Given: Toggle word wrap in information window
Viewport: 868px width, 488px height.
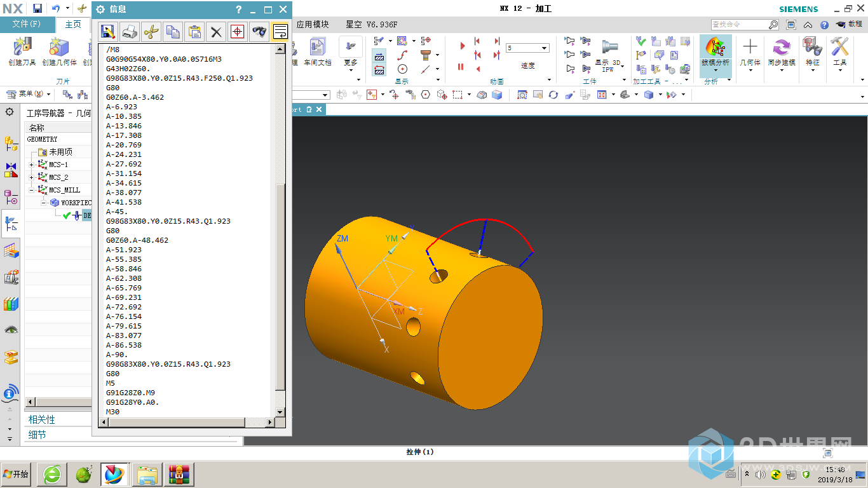Looking at the screenshot, I should point(280,31).
